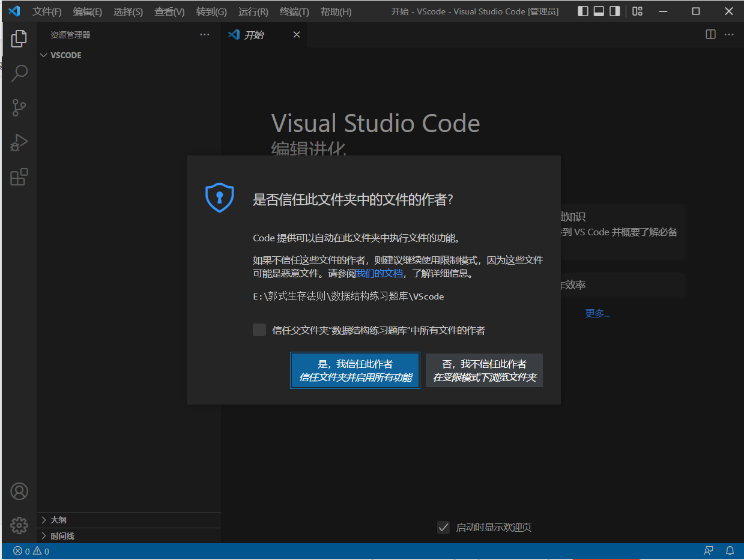Screen dimensions: 744x560
Task: Expand the 时间线 section
Action: [x=129, y=536]
